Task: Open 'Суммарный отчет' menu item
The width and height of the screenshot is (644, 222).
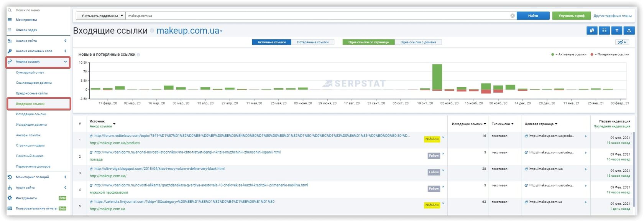Action: [30, 72]
